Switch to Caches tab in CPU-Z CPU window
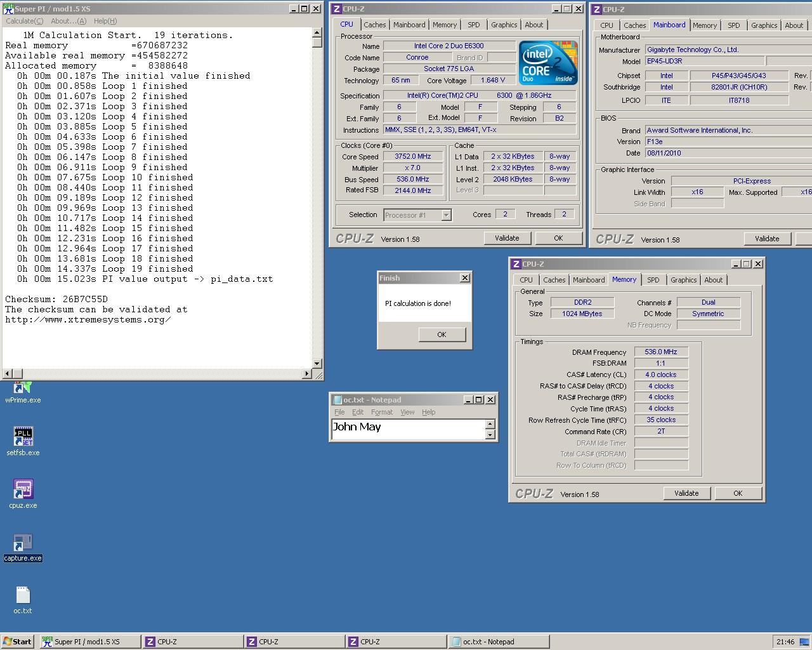 374,25
